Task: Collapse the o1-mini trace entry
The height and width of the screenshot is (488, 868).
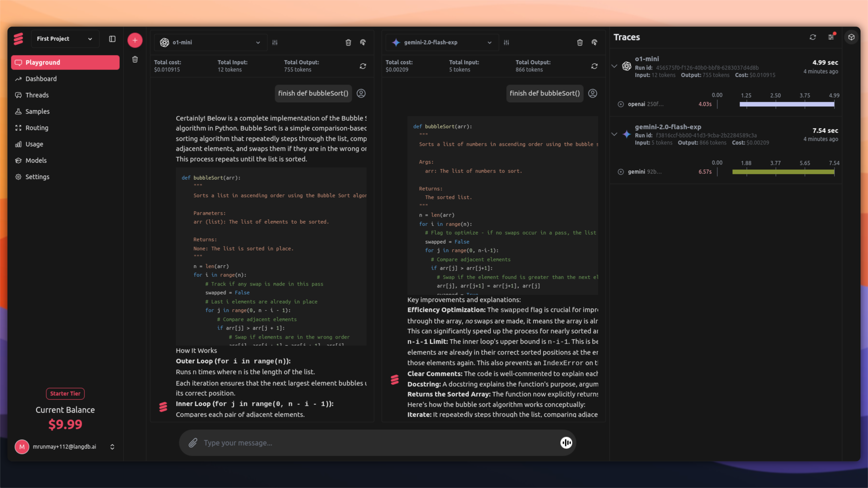Action: click(614, 66)
